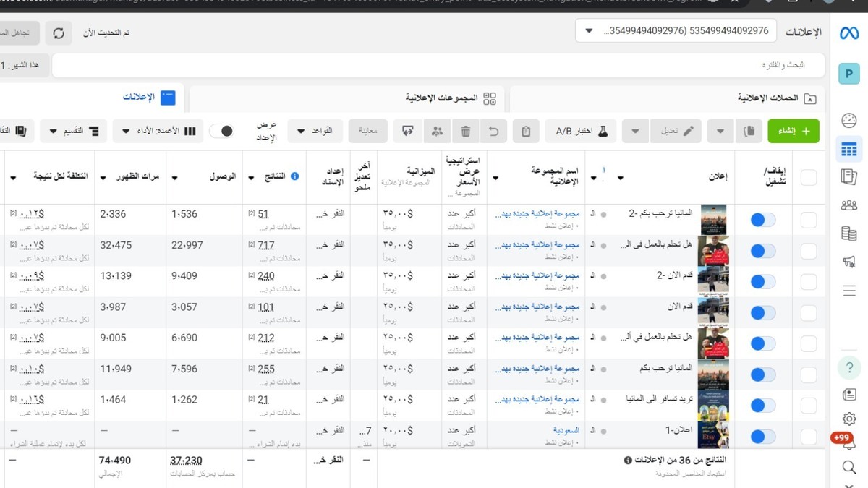Open the megaphone advertising settings icon
868x488 pixels.
click(849, 261)
